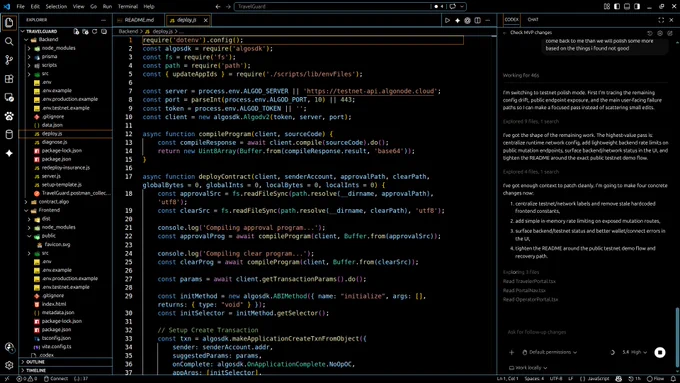Image resolution: width=680 pixels, height=383 pixels.
Task: Change the UTF-8 encoding in status bar
Action: [556, 379]
